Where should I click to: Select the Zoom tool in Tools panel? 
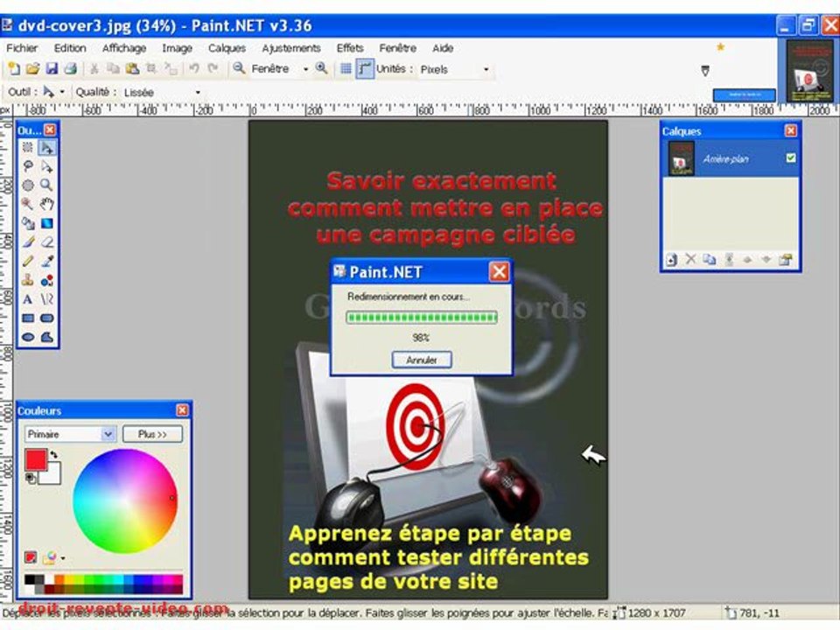(x=47, y=185)
